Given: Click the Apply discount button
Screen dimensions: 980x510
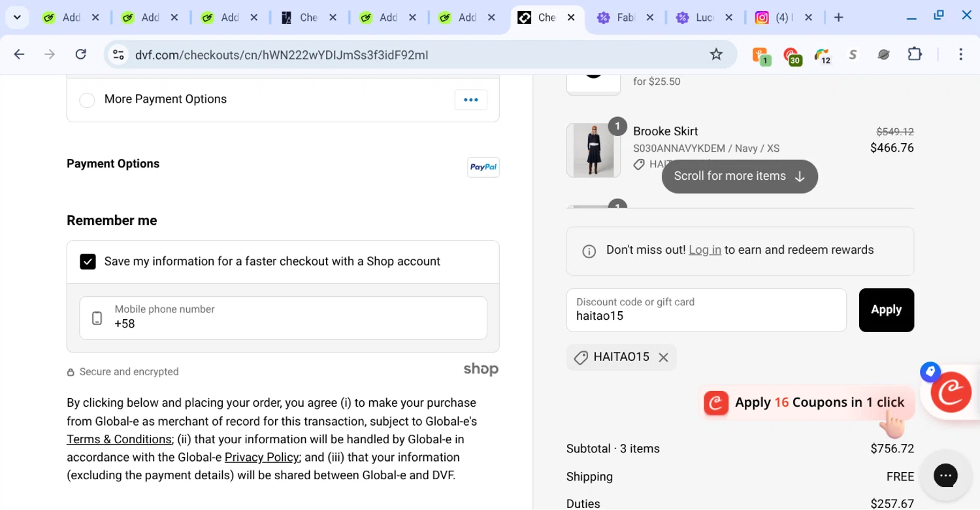Looking at the screenshot, I should 886,310.
